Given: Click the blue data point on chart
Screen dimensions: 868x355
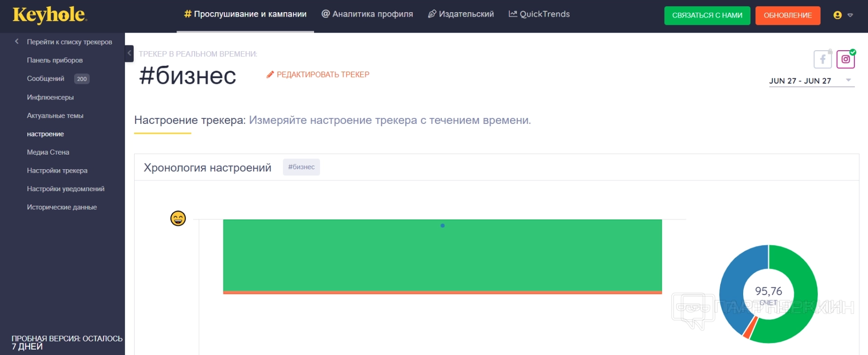Looking at the screenshot, I should pos(442,225).
